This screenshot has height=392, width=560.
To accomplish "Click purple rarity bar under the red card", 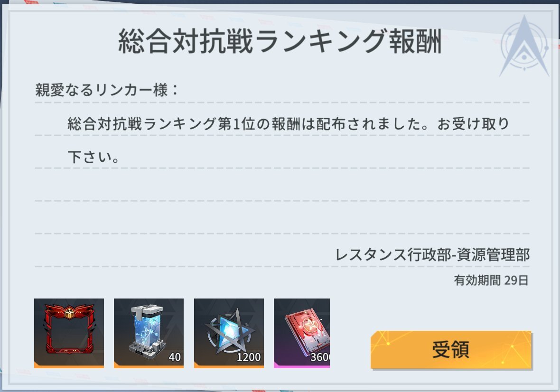I will click(x=302, y=365).
